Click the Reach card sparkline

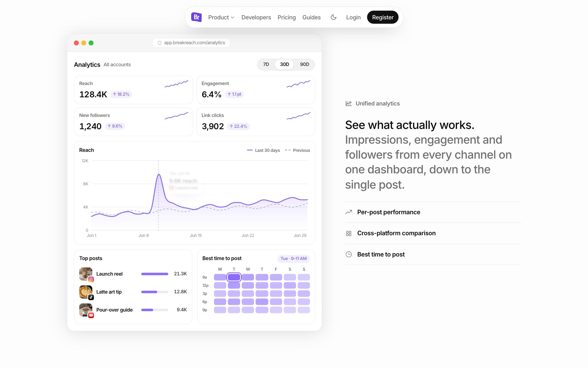(x=176, y=84)
